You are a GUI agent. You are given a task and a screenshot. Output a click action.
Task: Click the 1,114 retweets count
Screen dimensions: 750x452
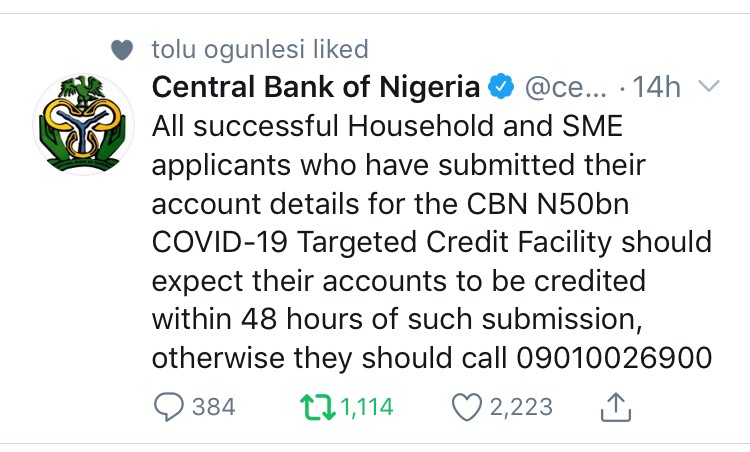click(366, 407)
